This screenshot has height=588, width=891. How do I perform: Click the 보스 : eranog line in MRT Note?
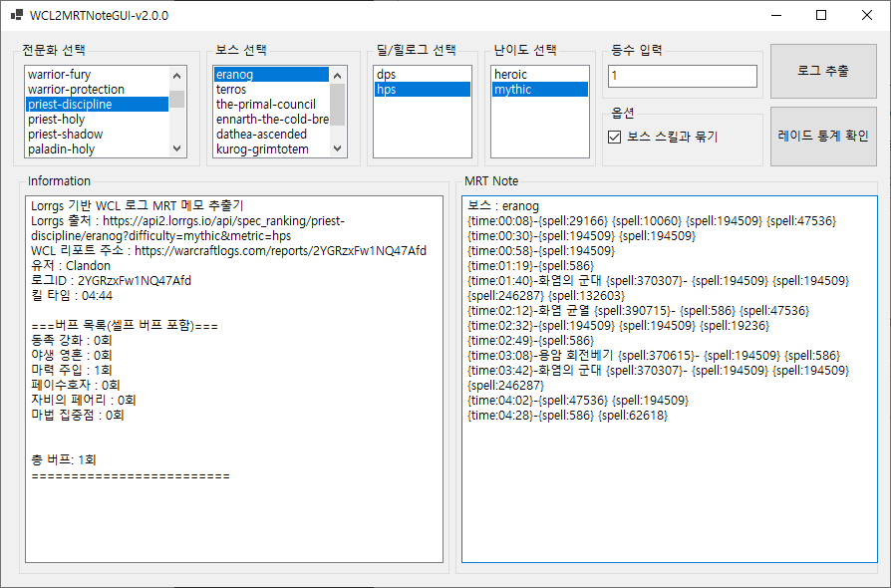(503, 205)
